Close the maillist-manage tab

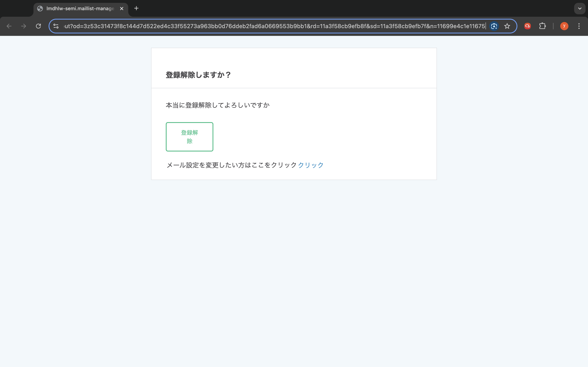(x=122, y=9)
